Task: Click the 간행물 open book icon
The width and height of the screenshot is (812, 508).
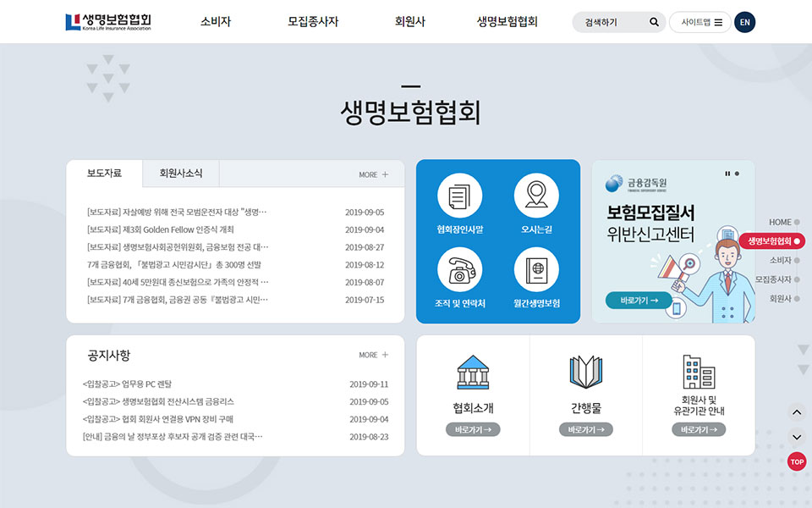Action: (x=585, y=373)
